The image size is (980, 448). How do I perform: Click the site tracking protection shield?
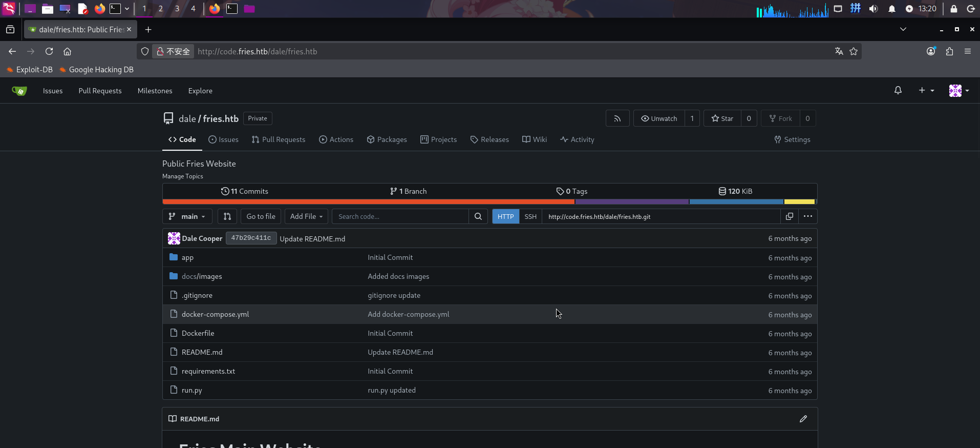point(145,51)
